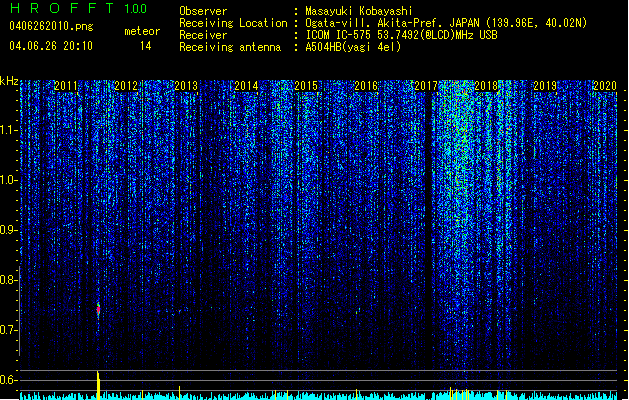Click the 0.9 frequency axis label

pos(8,230)
